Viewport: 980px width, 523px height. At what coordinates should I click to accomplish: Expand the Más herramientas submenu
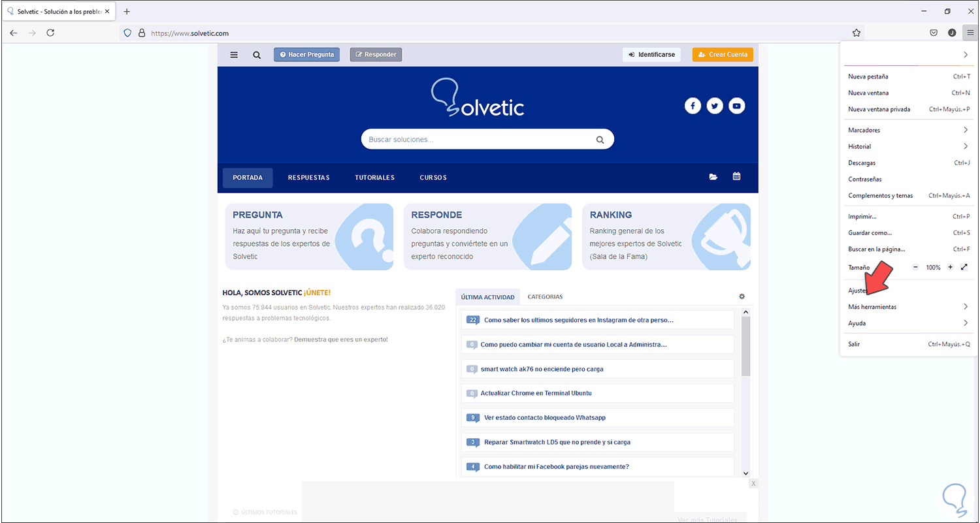coord(908,307)
